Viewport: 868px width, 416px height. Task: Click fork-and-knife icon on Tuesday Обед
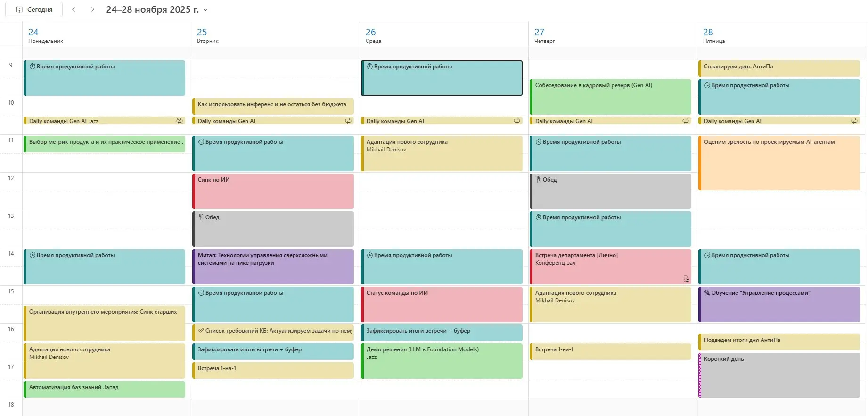[x=201, y=217]
